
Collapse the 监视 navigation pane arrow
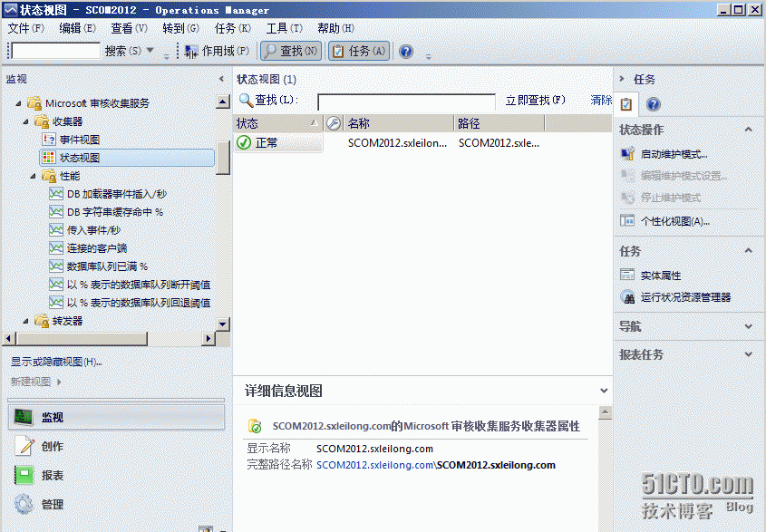point(221,79)
